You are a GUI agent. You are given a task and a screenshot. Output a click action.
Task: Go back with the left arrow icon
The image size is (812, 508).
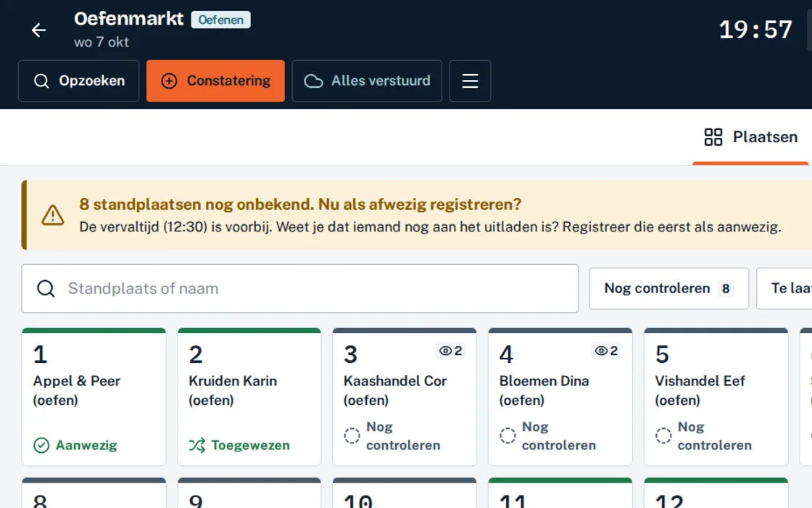point(39,30)
